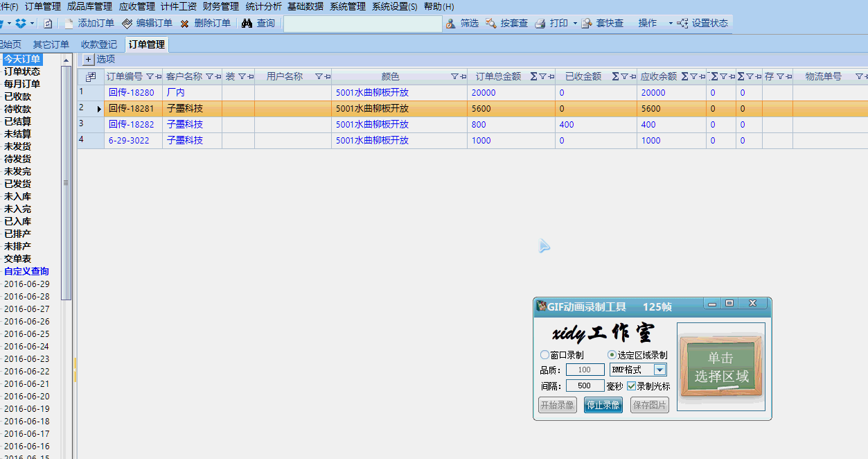Click the 按套查 toolbar icon

click(x=490, y=24)
